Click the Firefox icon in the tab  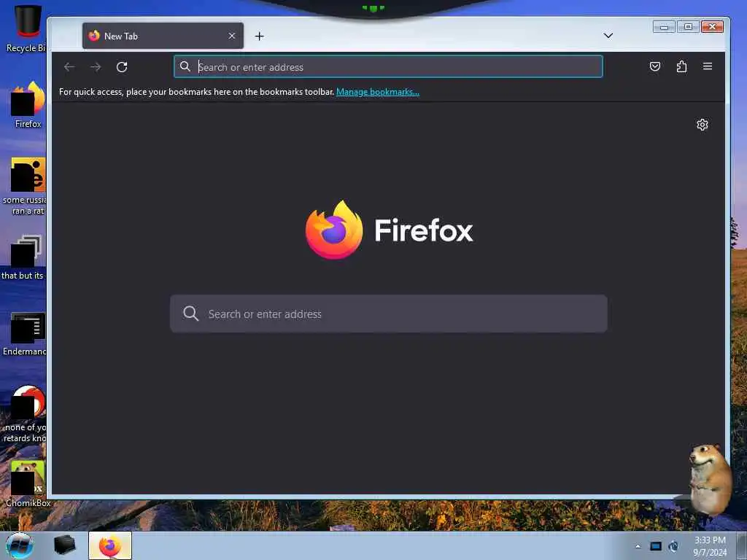pyautogui.click(x=94, y=36)
